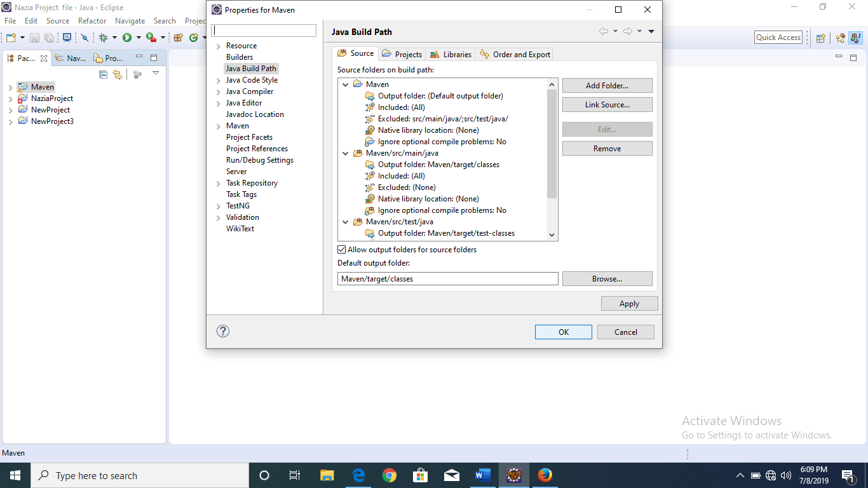Expand the NaziaProject tree node

[x=10, y=98]
